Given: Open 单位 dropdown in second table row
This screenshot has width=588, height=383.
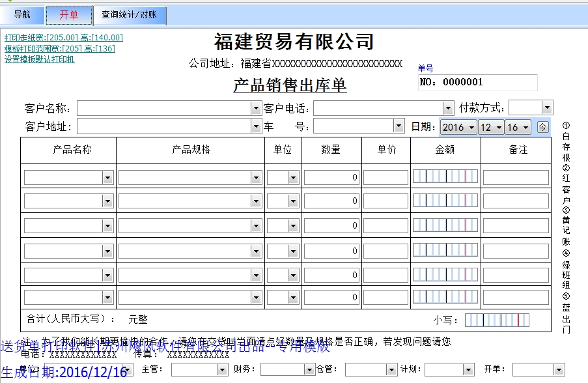Looking at the screenshot, I should (x=293, y=201).
